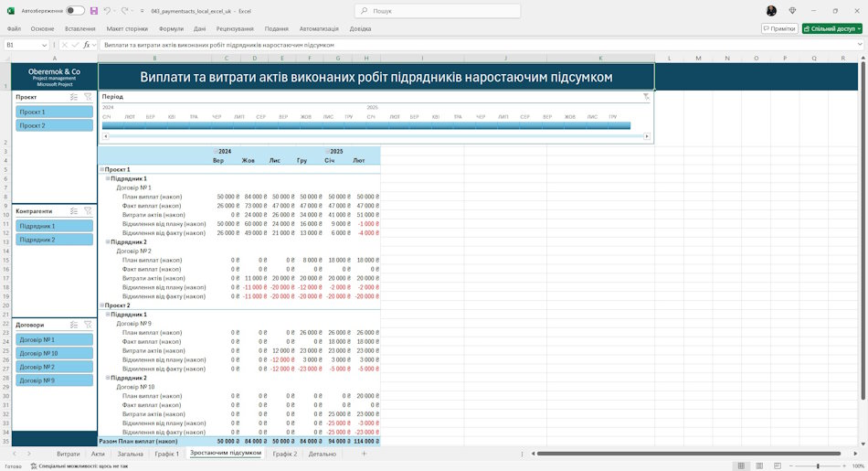Click the user account avatar
This screenshot has height=471, width=868.
click(x=771, y=11)
